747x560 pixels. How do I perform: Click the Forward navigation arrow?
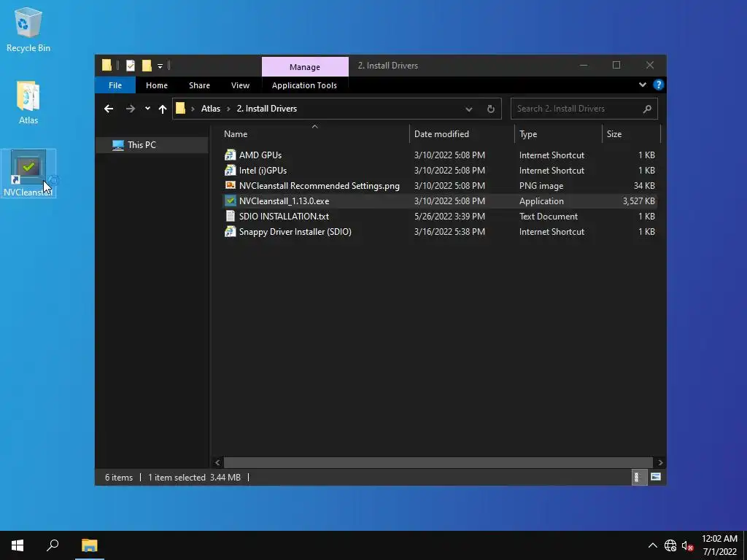(x=130, y=109)
